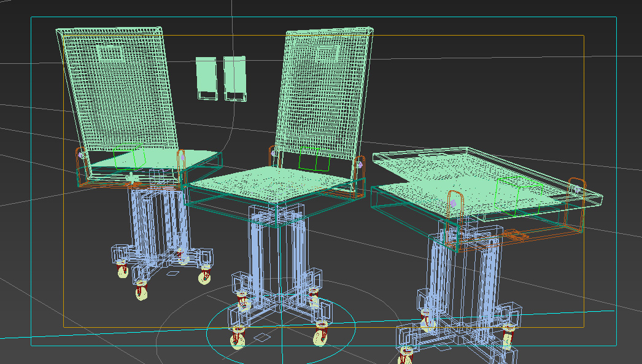Select the green helper box on the left chair
The height and width of the screenshot is (364, 642).
pyautogui.click(x=130, y=157)
